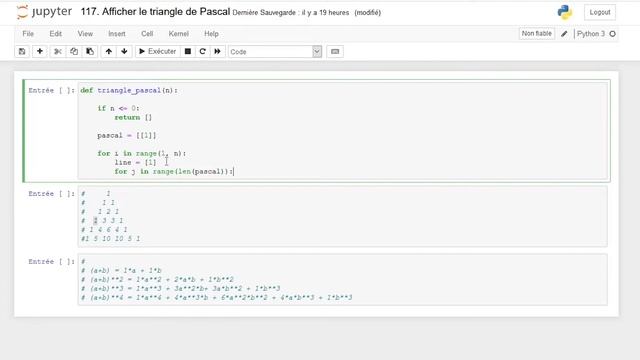Screen dimensions: 640x360
Task: Click the line 'pascal = [[1]]'
Action: (x=127, y=136)
